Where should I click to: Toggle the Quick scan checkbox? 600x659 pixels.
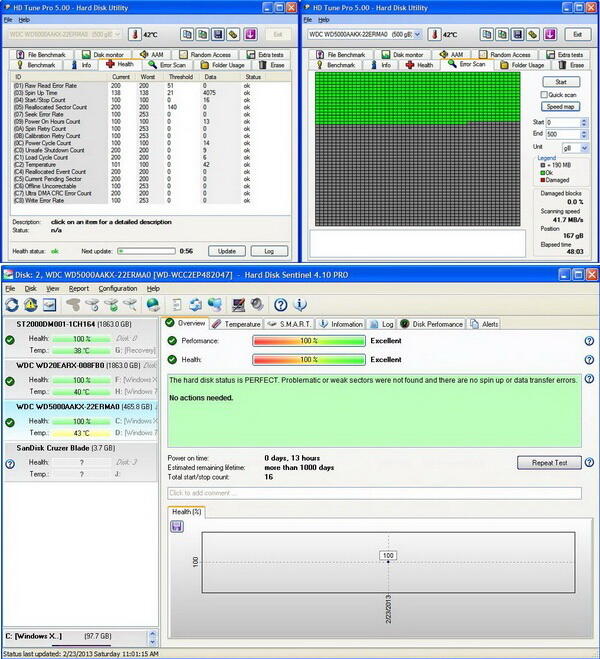pyautogui.click(x=544, y=95)
